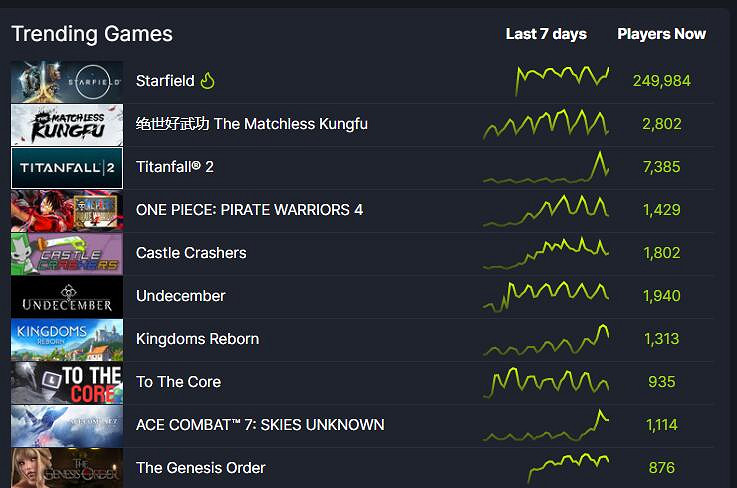This screenshot has height=488, width=737.
Task: Click Starfield's 7-day player sparkline chart
Action: [562, 79]
